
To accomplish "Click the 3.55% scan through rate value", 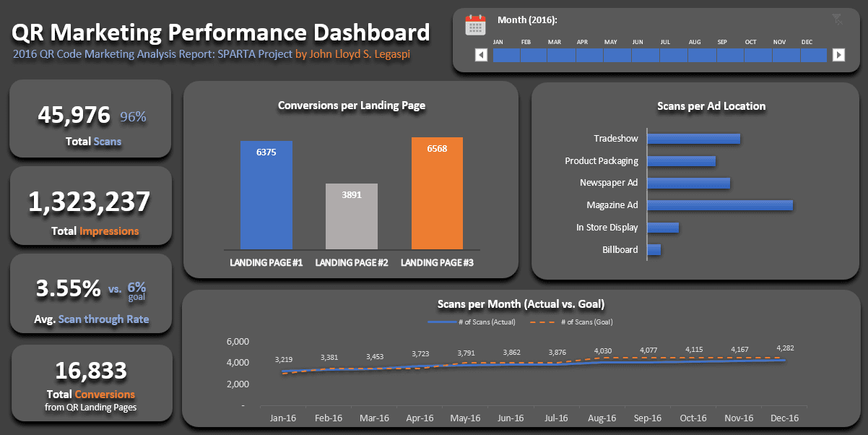I will (69, 289).
